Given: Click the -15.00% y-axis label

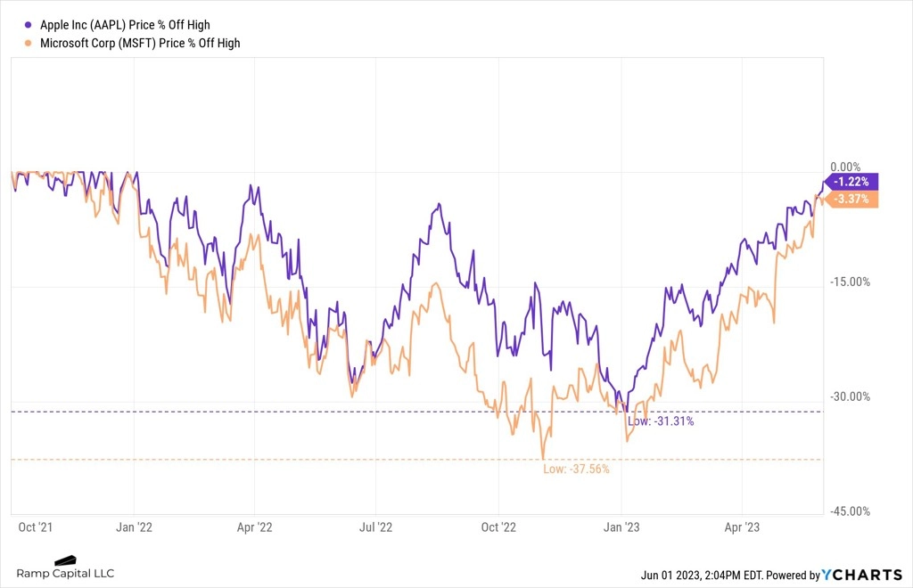Looking at the screenshot, I should coord(850,282).
